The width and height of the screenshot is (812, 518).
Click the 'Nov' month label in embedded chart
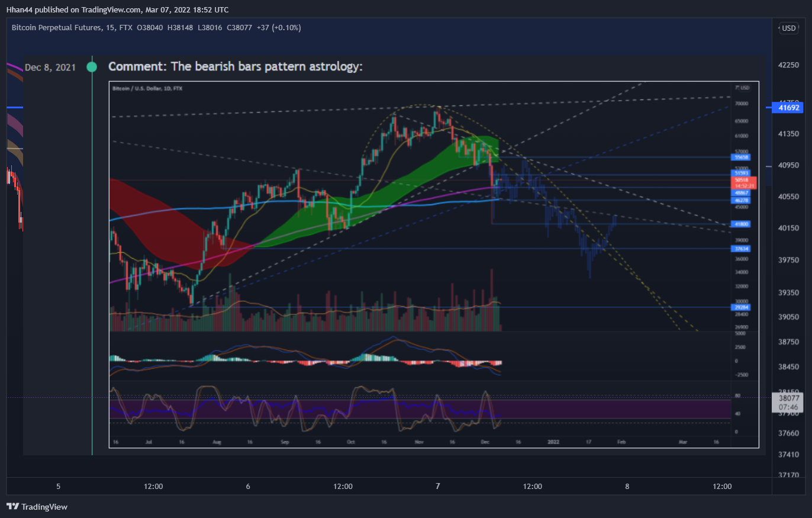click(x=420, y=442)
